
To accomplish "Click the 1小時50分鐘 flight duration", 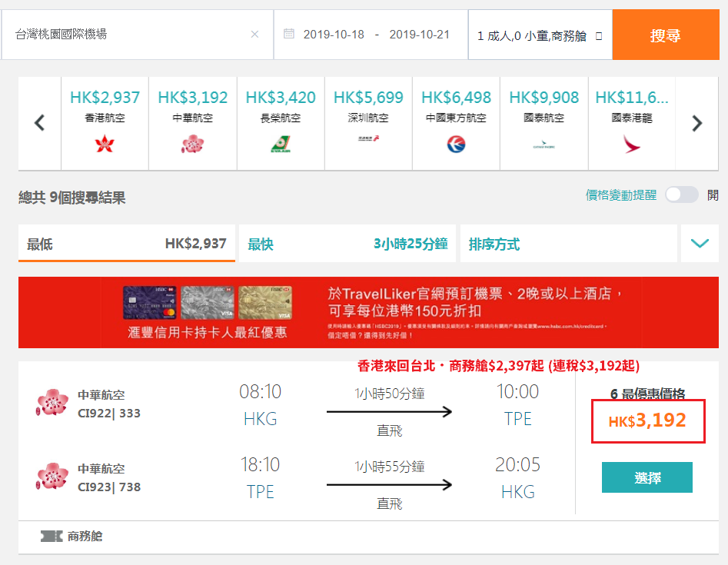I will pyautogui.click(x=390, y=394).
